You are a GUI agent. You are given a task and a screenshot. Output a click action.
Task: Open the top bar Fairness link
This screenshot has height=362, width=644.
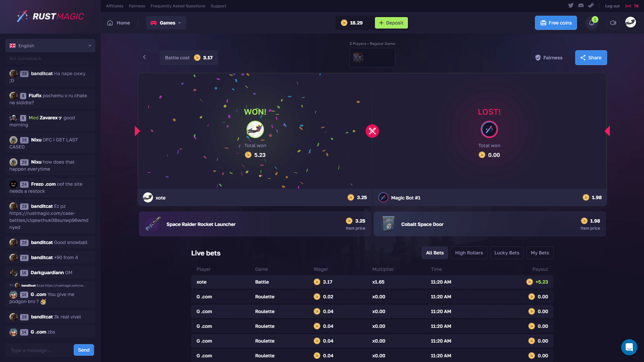point(137,6)
